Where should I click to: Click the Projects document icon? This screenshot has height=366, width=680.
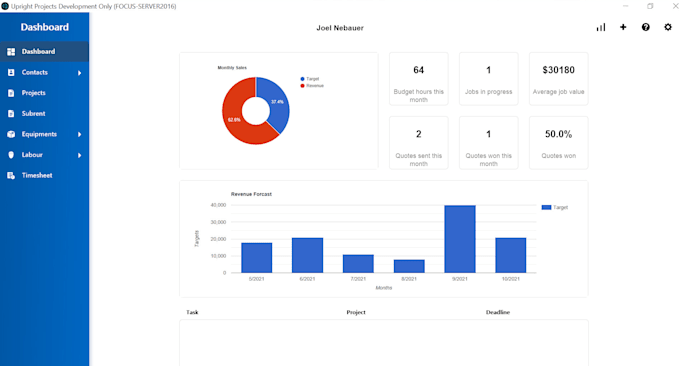(11, 93)
